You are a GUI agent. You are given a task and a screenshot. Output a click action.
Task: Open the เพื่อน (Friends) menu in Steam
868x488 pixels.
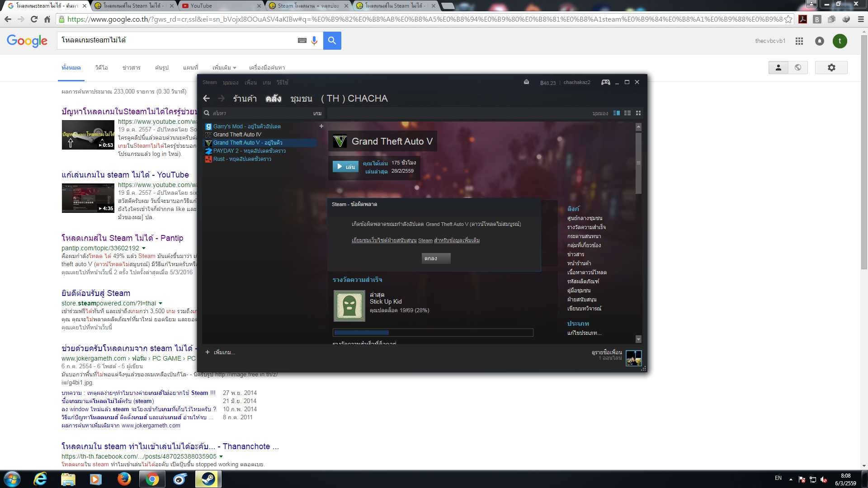251,82
